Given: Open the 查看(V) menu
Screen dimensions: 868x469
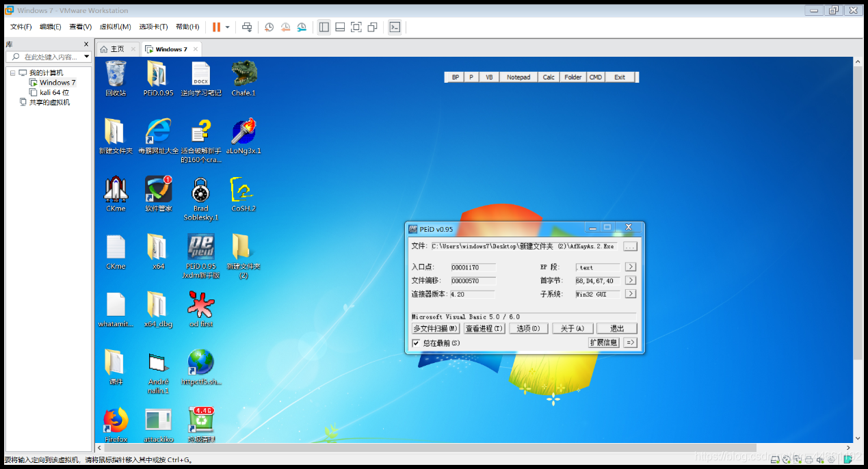Looking at the screenshot, I should pos(81,27).
